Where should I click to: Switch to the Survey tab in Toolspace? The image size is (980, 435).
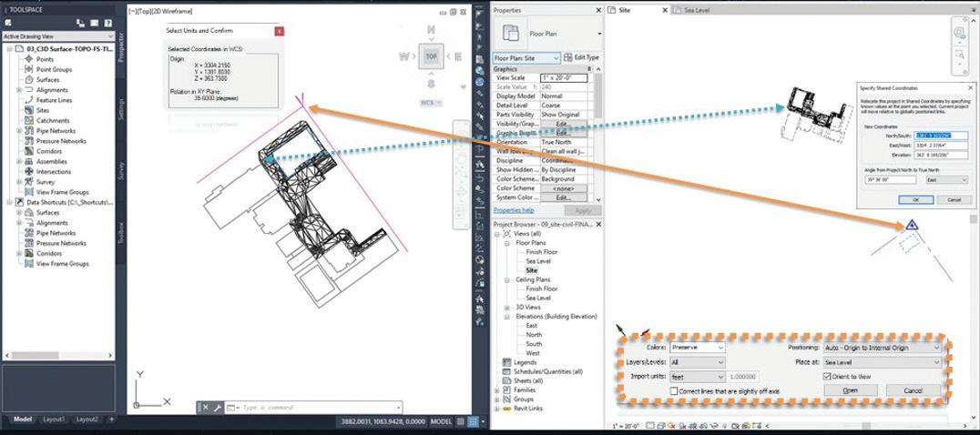click(121, 171)
